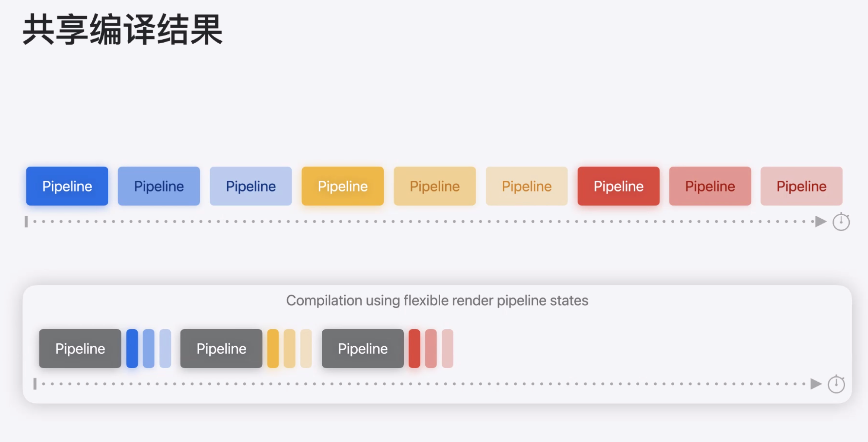The height and width of the screenshot is (442, 868).
Task: Click the "Compilation using flexible render pipeline states" caption
Action: point(437,300)
